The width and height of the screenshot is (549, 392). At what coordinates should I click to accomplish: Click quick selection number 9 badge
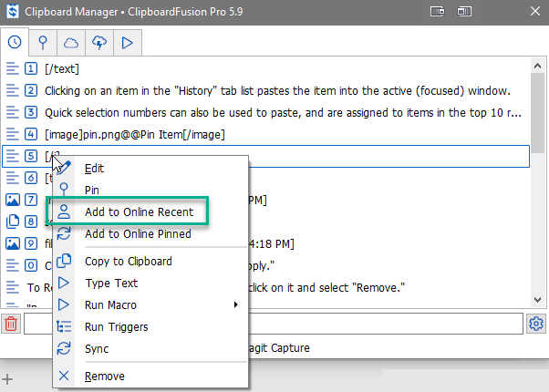(31, 243)
